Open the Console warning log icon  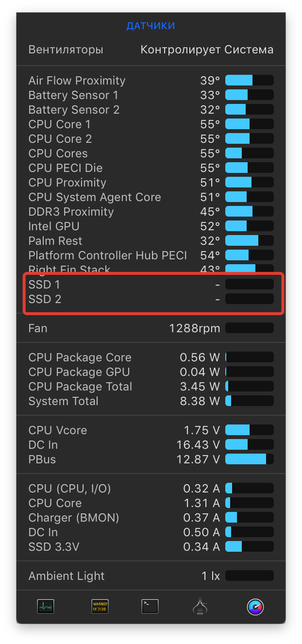pos(100,606)
